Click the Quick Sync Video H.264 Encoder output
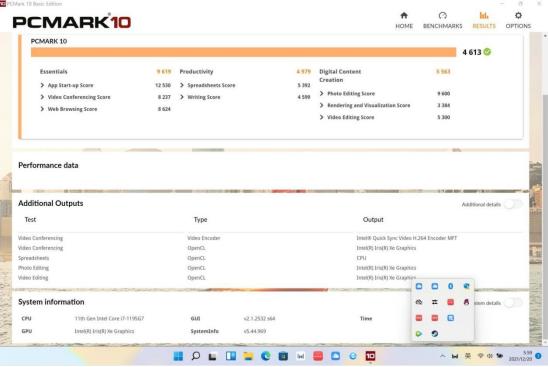Viewport: 548px width, 367px height. point(406,238)
